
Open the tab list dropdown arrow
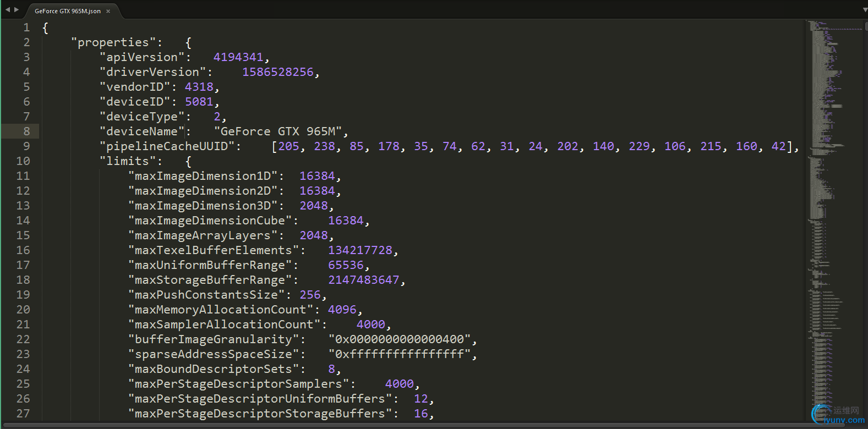point(865,10)
